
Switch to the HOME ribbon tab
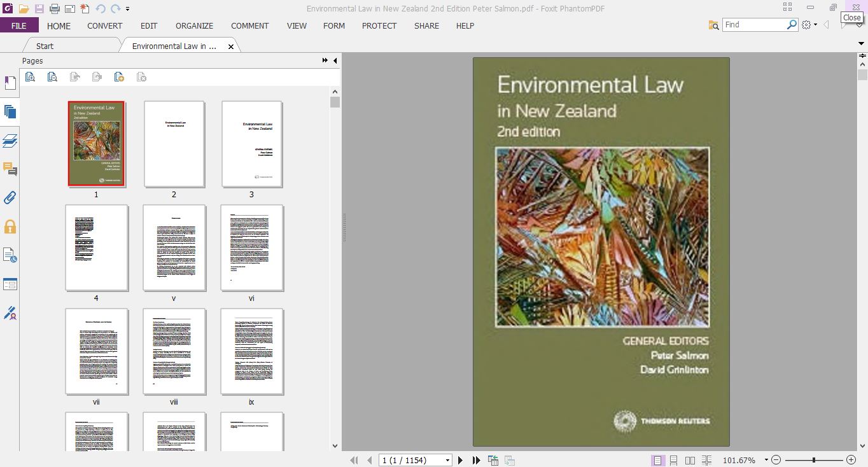(x=59, y=25)
